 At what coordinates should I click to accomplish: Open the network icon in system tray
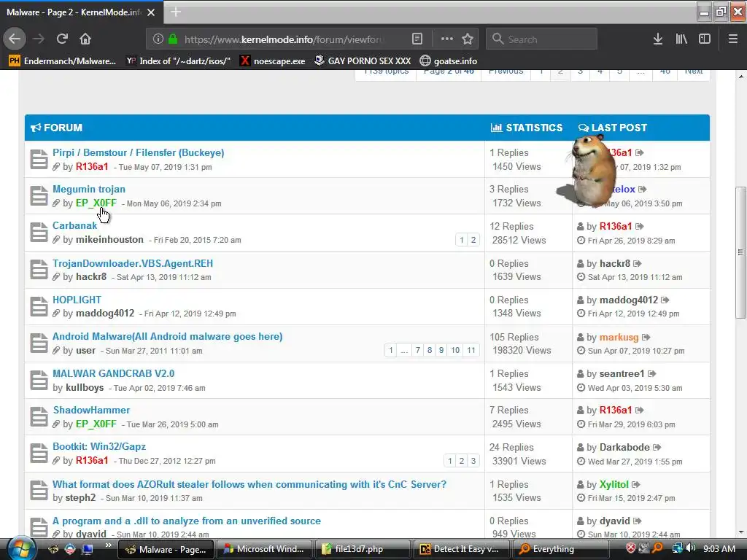pyautogui.click(x=677, y=548)
